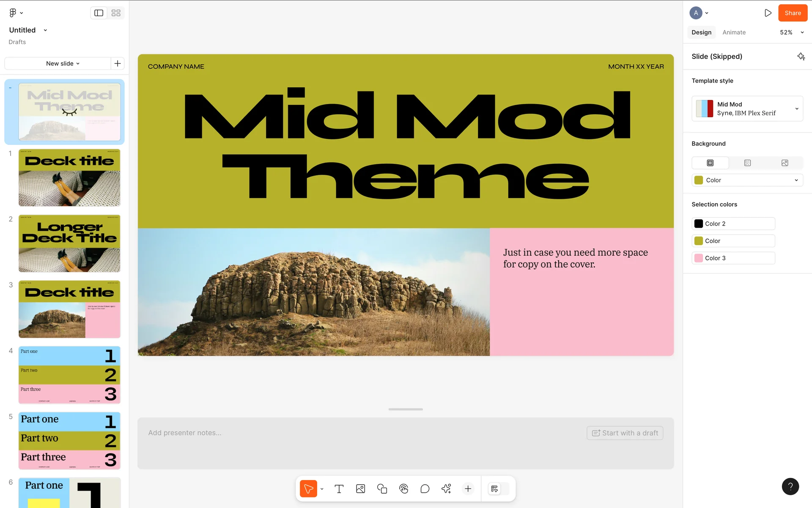
Task: Expand the Mid Mod template style dropdown
Action: (796, 109)
